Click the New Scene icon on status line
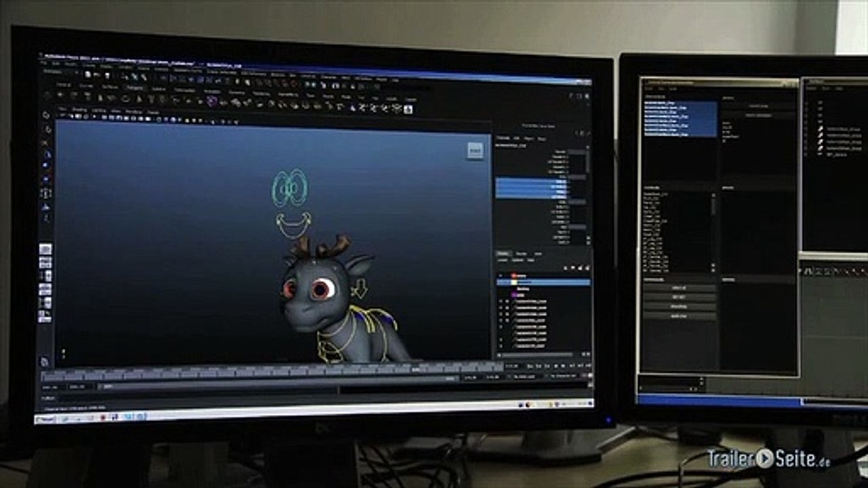This screenshot has height=488, width=868. [x=88, y=75]
